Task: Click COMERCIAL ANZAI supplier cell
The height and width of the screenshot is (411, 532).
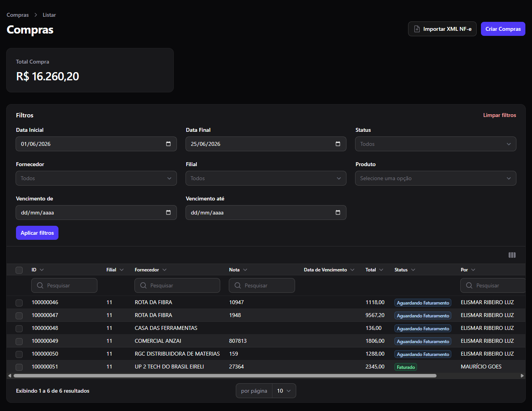Action: tap(158, 341)
